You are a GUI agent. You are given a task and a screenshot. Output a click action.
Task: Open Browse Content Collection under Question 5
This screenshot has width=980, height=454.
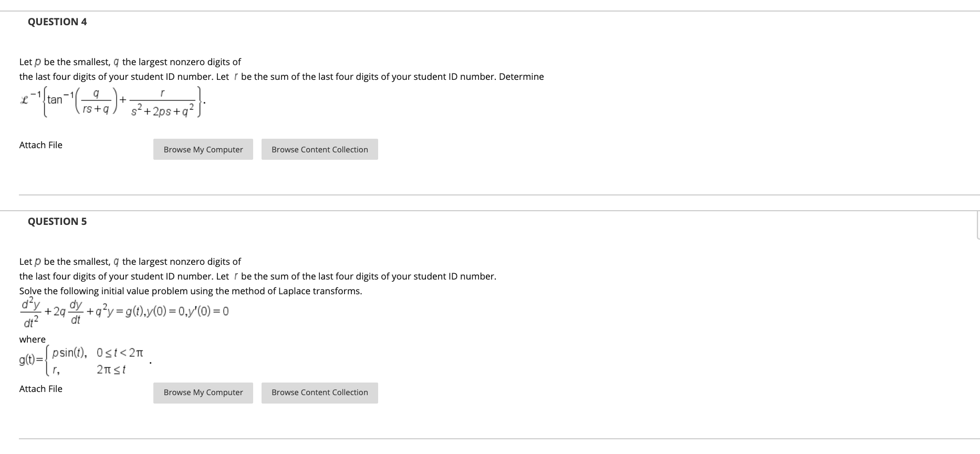click(x=319, y=393)
